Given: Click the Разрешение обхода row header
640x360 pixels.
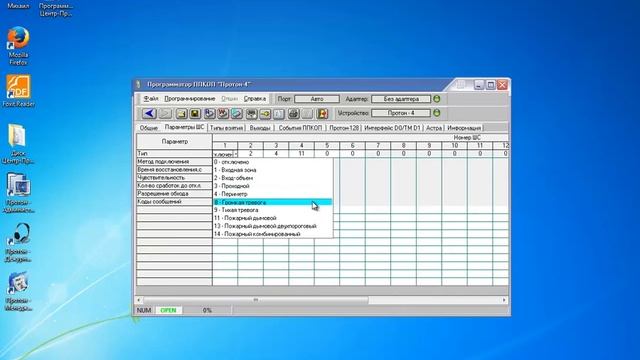Looking at the screenshot, I should (174, 193).
